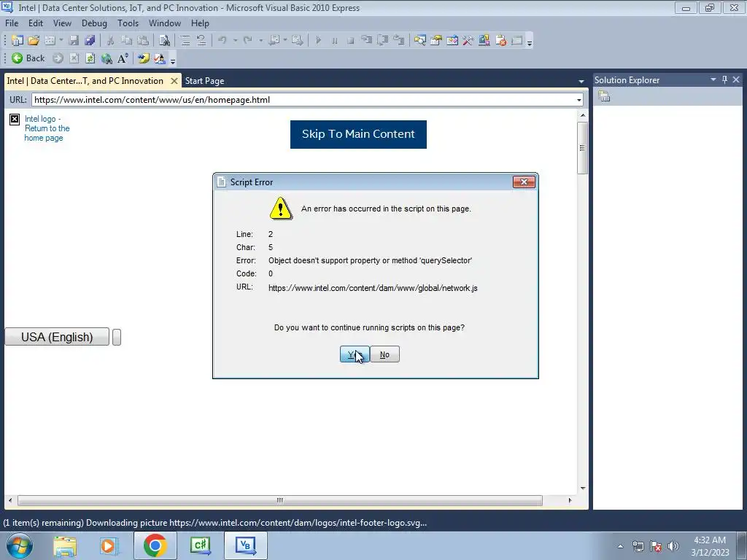Click Skip To Main Content button
The width and height of the screenshot is (747, 560).
click(x=358, y=134)
